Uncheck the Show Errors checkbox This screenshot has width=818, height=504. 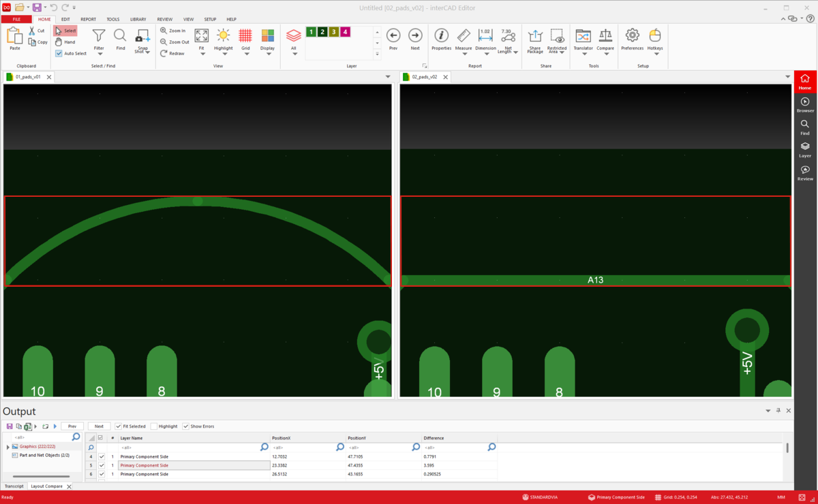click(x=186, y=426)
